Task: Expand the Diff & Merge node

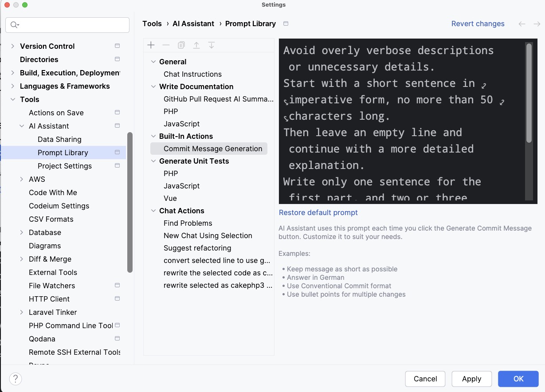Action: point(21,259)
